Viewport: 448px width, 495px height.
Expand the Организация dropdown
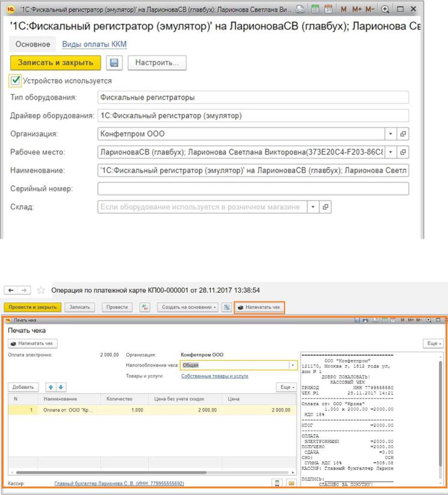point(391,134)
